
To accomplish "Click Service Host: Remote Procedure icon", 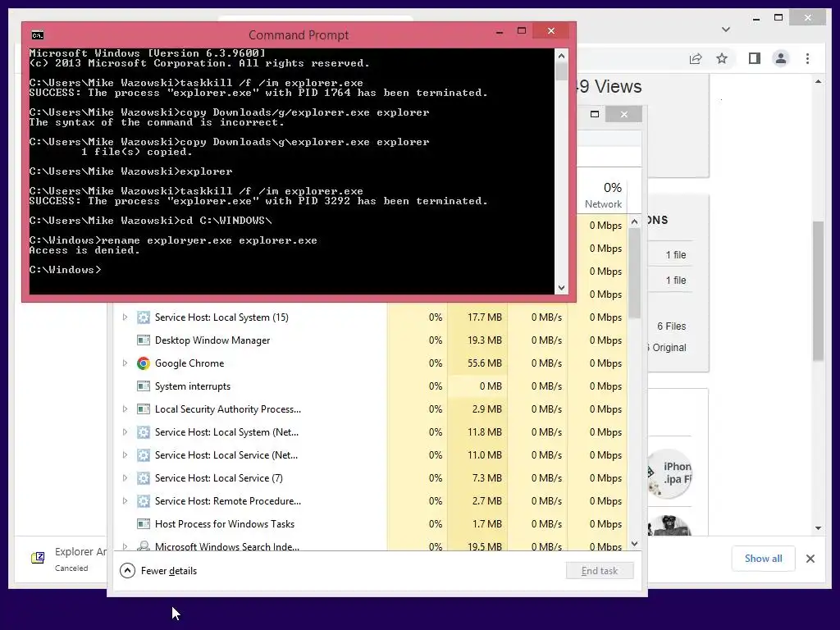I will (x=143, y=501).
